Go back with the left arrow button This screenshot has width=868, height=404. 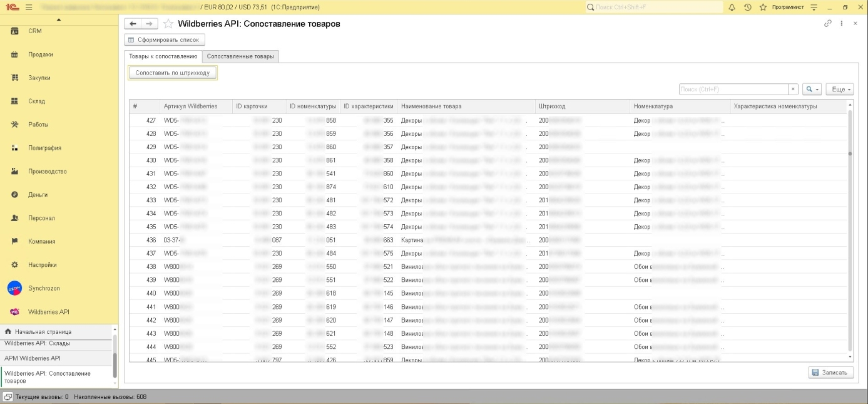[133, 24]
